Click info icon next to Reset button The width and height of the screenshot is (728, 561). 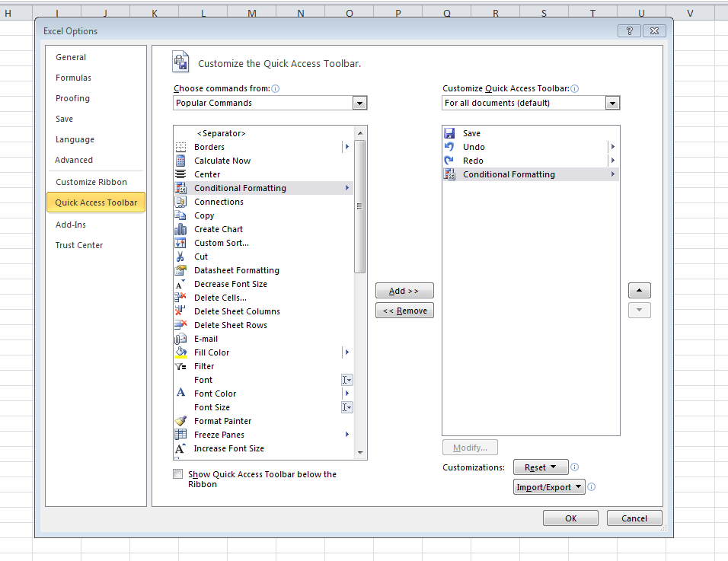pyautogui.click(x=575, y=467)
